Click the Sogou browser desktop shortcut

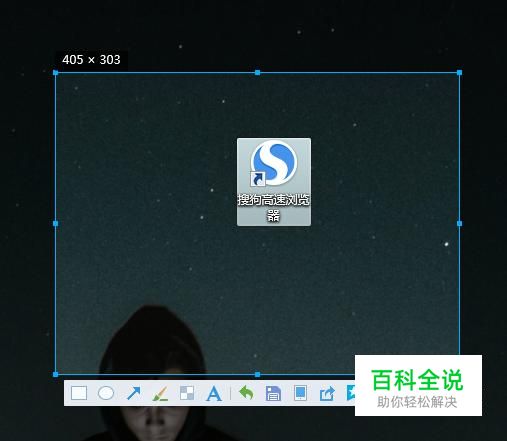pos(274,182)
